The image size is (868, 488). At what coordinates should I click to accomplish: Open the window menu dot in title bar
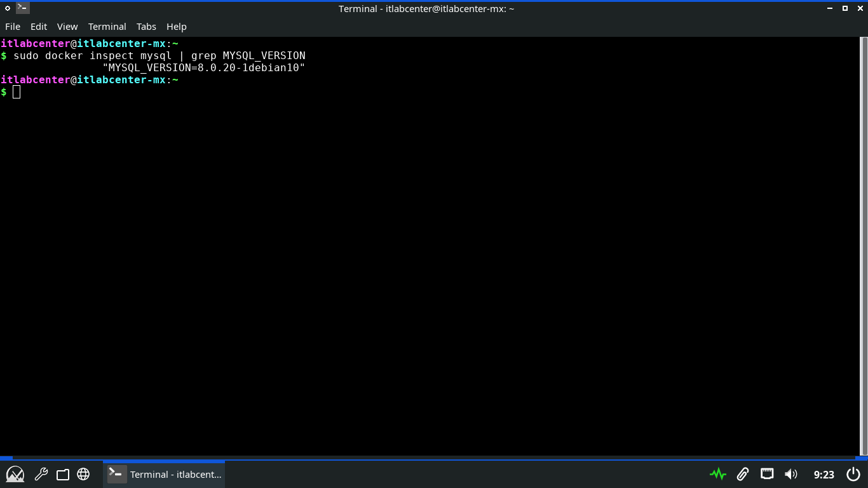pos(8,8)
